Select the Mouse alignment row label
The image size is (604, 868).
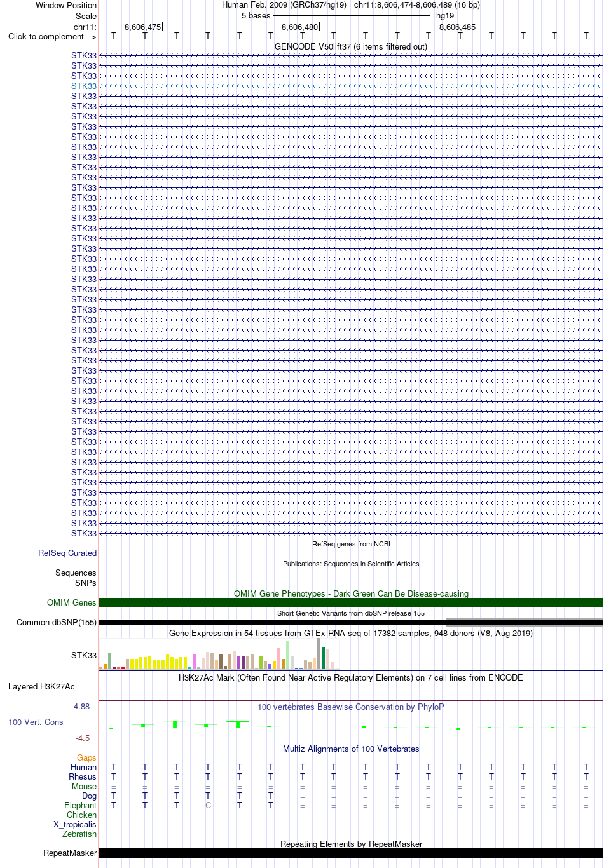coord(84,786)
